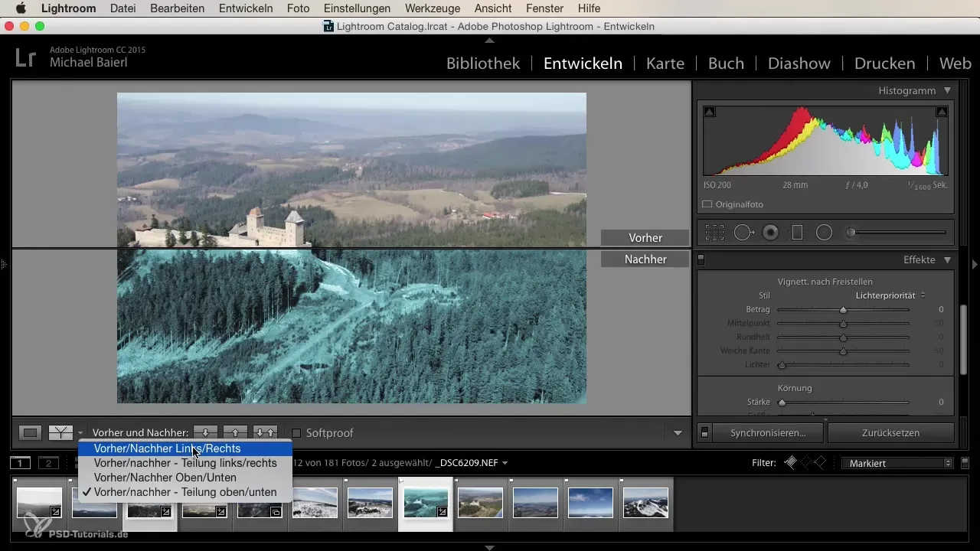Enable the Softproof checkbox
This screenshot has height=551, width=980.
point(296,433)
